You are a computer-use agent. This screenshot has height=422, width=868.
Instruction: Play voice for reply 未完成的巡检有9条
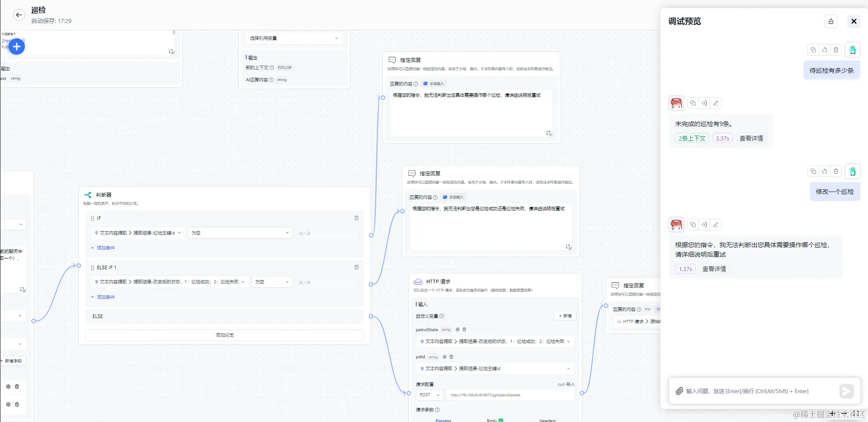pyautogui.click(x=704, y=103)
